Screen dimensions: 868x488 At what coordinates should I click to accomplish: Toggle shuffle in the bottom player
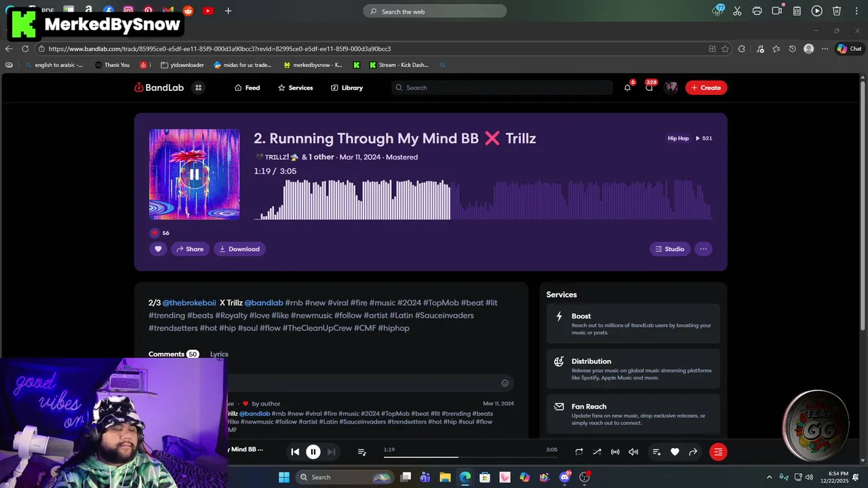pos(597,451)
